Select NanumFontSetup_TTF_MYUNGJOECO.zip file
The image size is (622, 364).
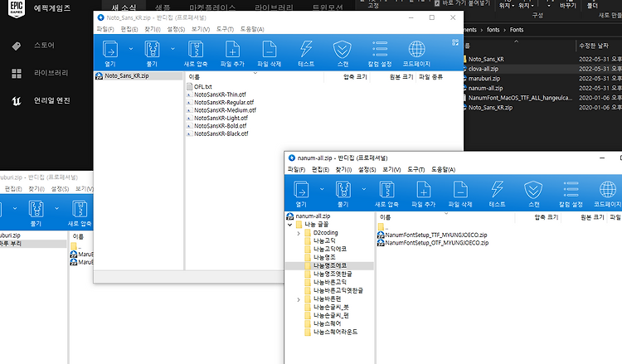coord(432,235)
